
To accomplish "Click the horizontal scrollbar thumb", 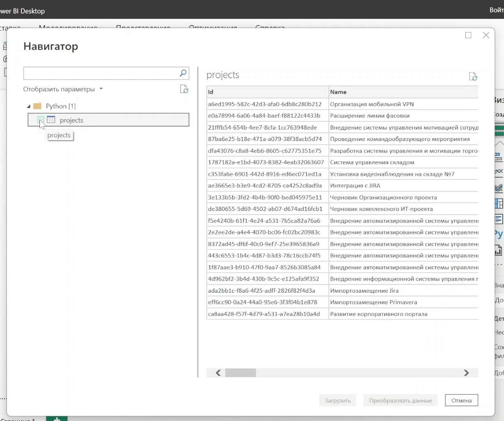I will pyautogui.click(x=240, y=373).
